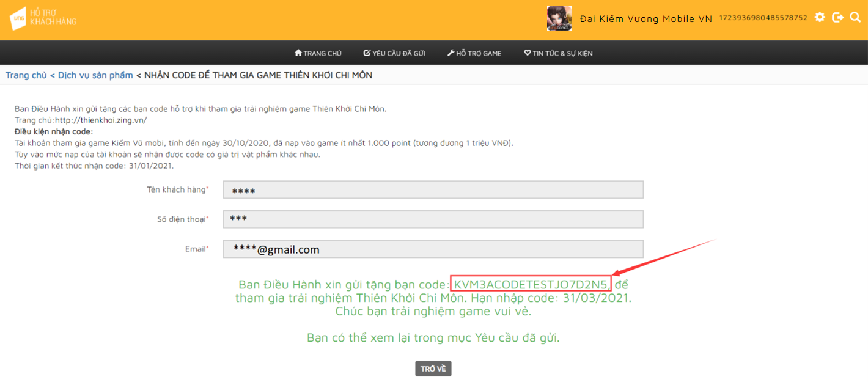The height and width of the screenshot is (382, 868).
Task: Click the 'Điều kiện nhận code:' heading
Action: pyautogui.click(x=54, y=131)
